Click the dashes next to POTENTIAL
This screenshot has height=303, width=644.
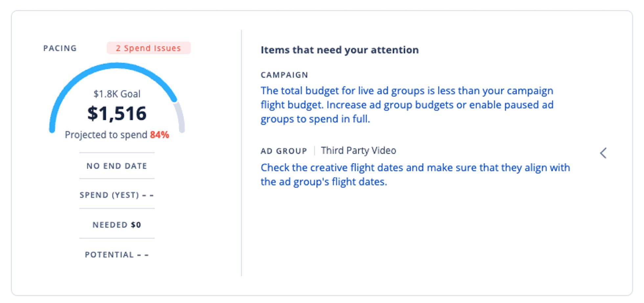[x=144, y=254]
